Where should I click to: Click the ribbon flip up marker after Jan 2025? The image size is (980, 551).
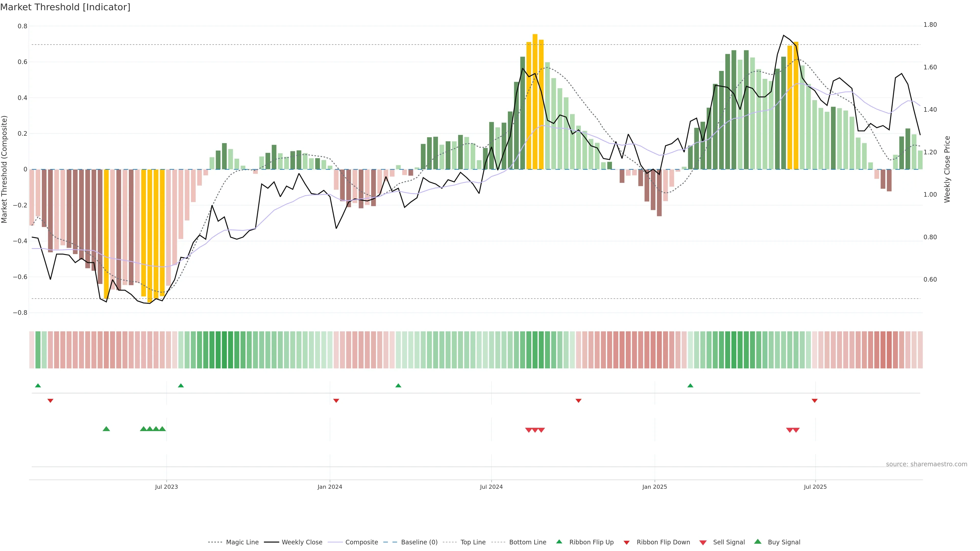point(690,386)
